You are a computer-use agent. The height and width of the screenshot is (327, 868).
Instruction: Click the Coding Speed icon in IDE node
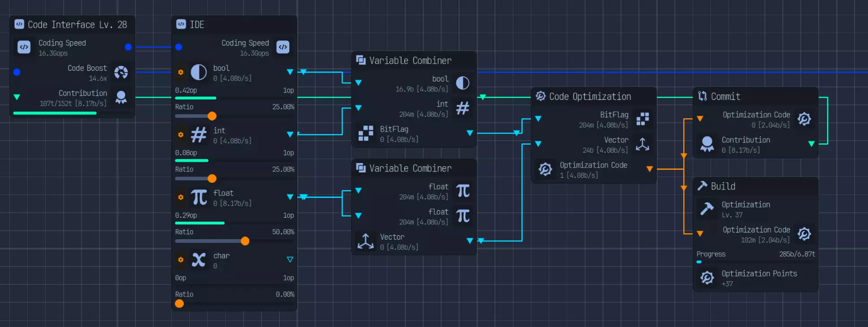(283, 47)
